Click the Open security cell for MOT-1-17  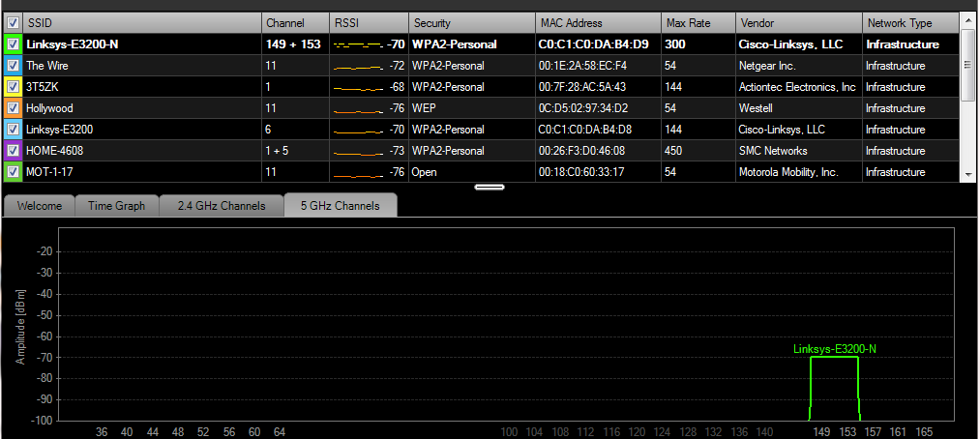click(472, 172)
